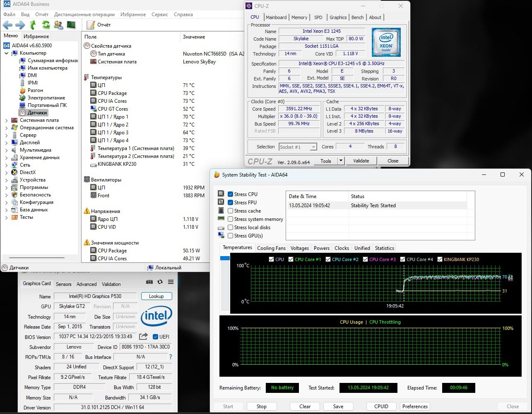The width and height of the screenshot is (532, 414).
Task: Go forward with AIDA64 blue right arrow
Action: pos(20,25)
